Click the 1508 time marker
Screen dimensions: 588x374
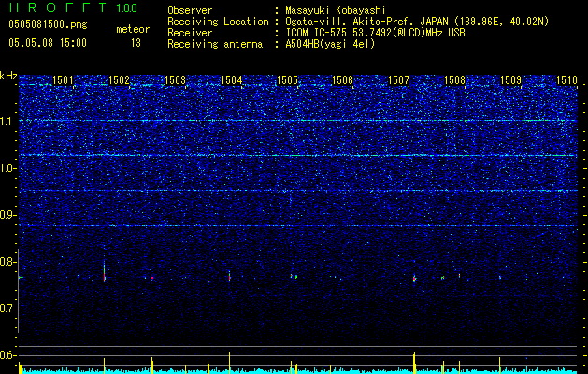tap(454, 80)
